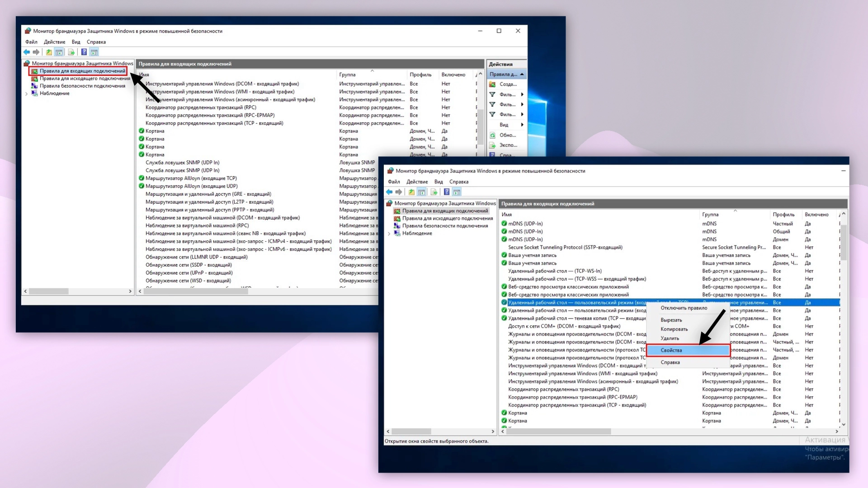Click Help question-mark icon in front window toolbar
868x488 pixels.
(x=447, y=192)
